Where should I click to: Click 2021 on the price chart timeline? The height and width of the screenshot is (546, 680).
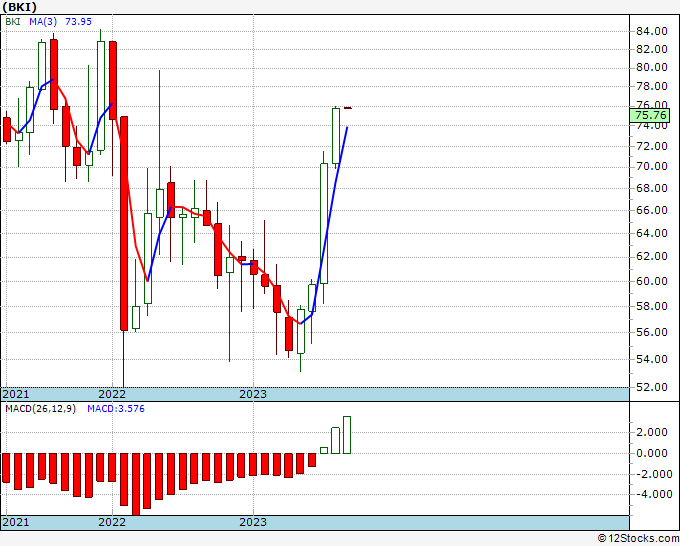click(16, 394)
